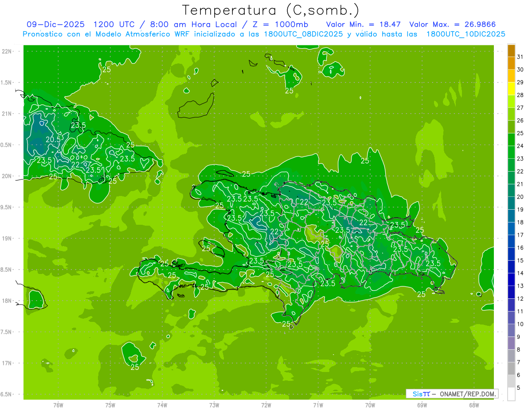The width and height of the screenshot is (532, 411).
Task: Click the "8.5N" latitude axis label
Action: (6, 270)
